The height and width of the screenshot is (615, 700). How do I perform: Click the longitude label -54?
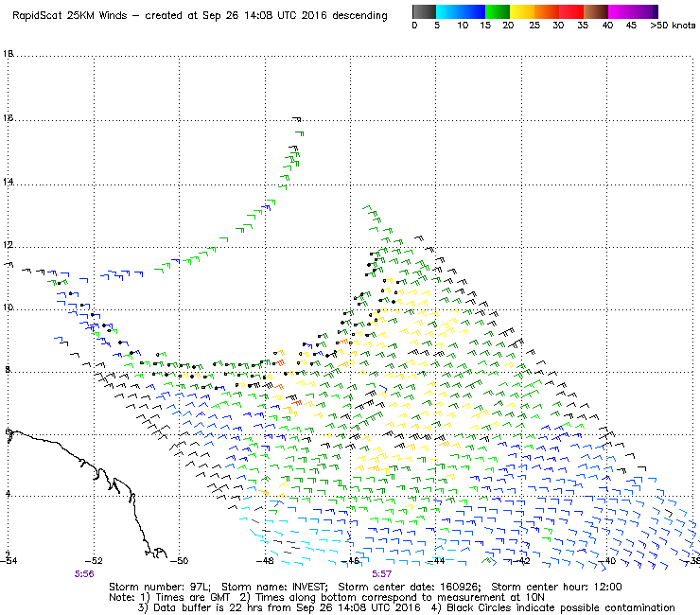tap(9, 561)
